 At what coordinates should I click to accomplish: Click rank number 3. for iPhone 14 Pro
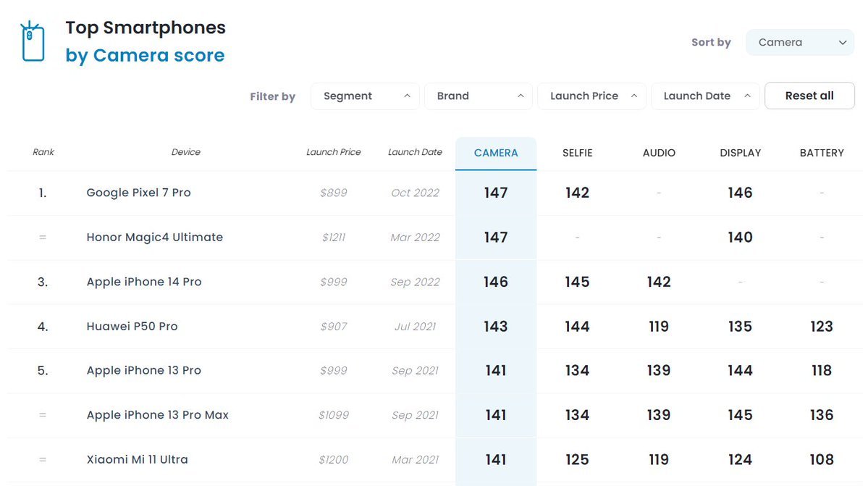43,282
